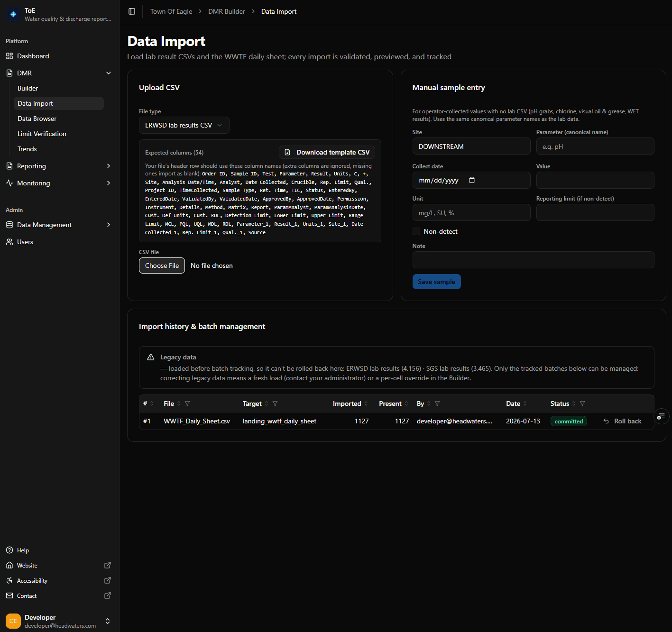Focus the Site input field
This screenshot has width=672, height=632.
coord(471,146)
